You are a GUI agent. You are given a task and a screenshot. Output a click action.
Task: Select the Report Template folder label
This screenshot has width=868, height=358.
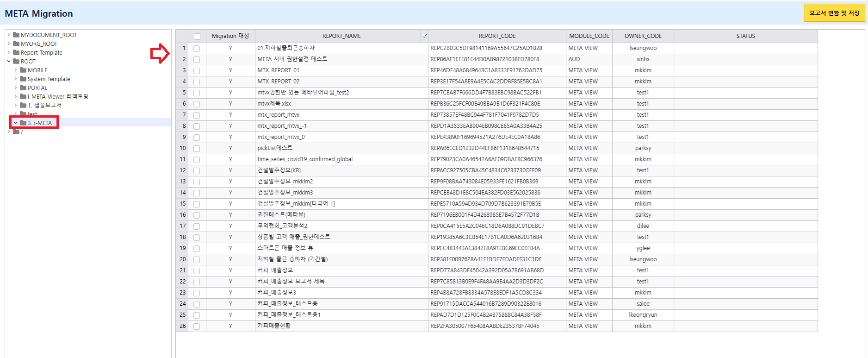coord(41,52)
